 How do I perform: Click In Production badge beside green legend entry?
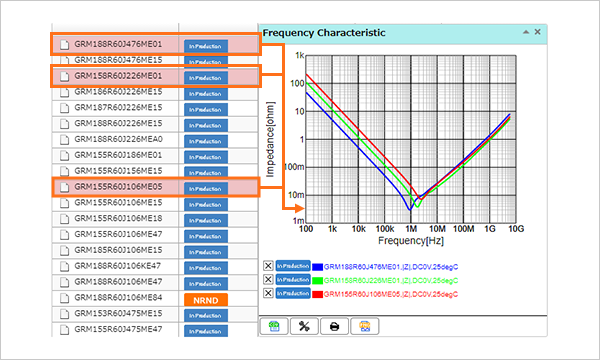pos(293,280)
